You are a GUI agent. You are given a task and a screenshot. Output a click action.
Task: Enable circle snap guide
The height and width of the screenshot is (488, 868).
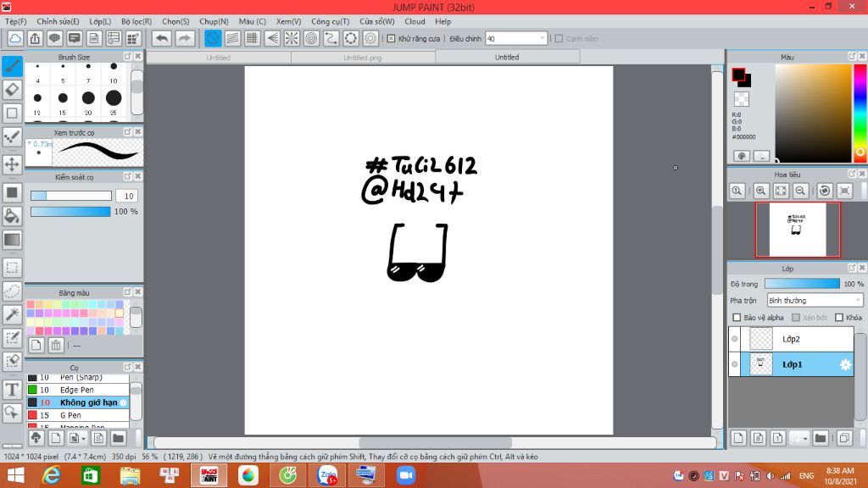(x=311, y=38)
